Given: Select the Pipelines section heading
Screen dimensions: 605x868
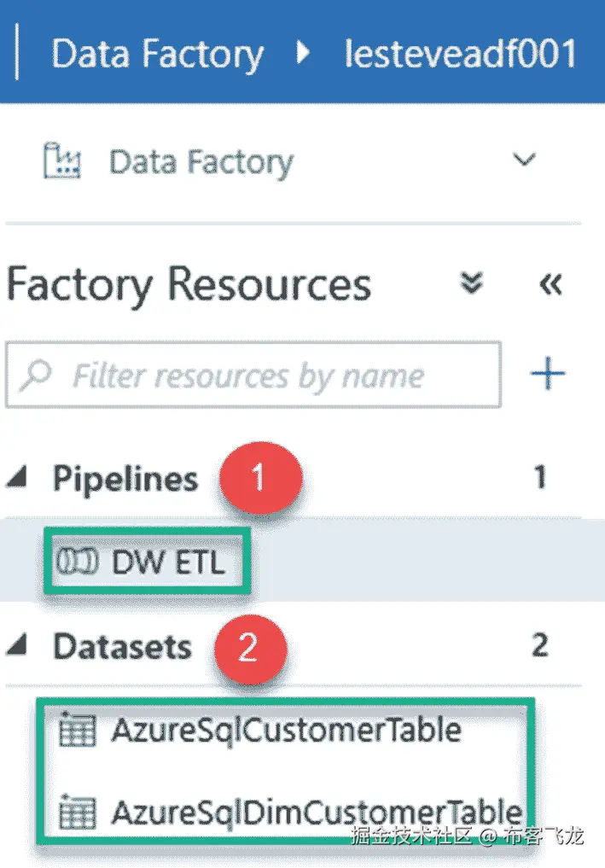Looking at the screenshot, I should tap(125, 479).
